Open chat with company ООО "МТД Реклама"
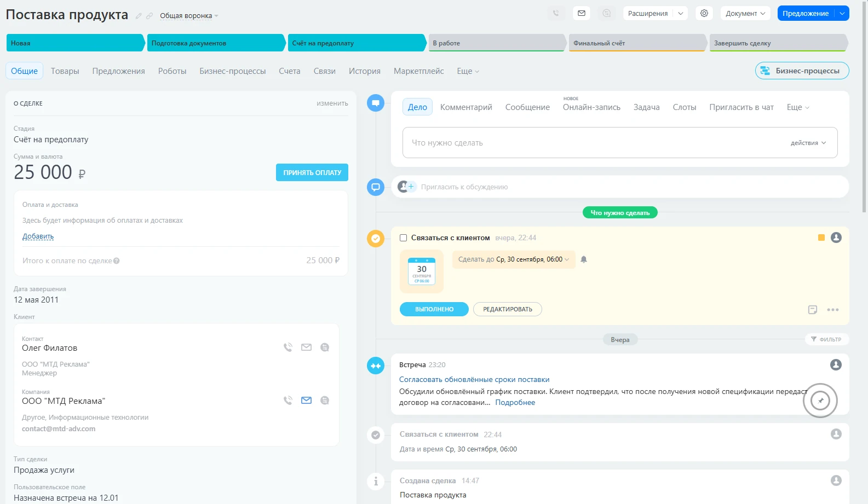Screen dimensions: 868x504 click(325, 400)
